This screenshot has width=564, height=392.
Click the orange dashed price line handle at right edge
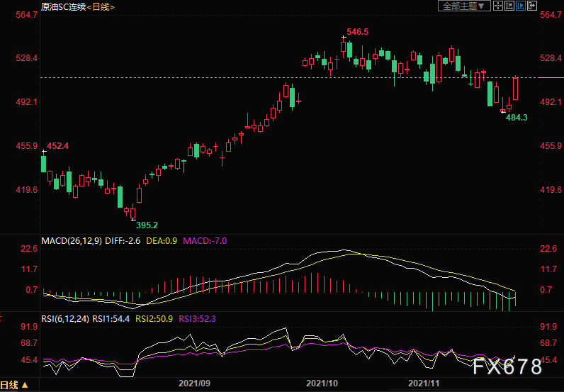click(551, 77)
